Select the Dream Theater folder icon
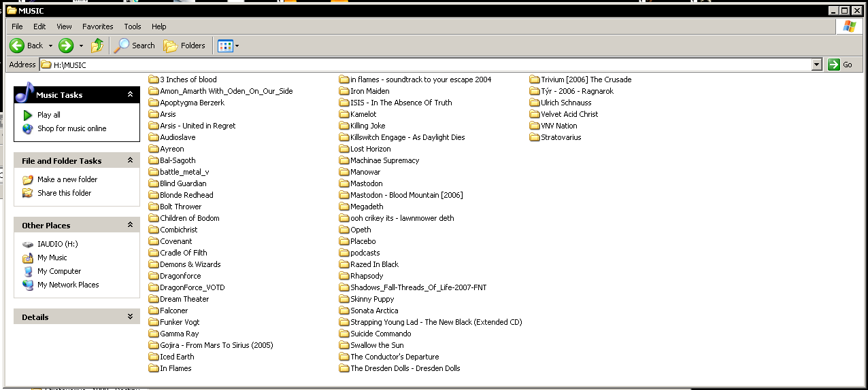Screen dimensions: 868x390 tap(154, 299)
